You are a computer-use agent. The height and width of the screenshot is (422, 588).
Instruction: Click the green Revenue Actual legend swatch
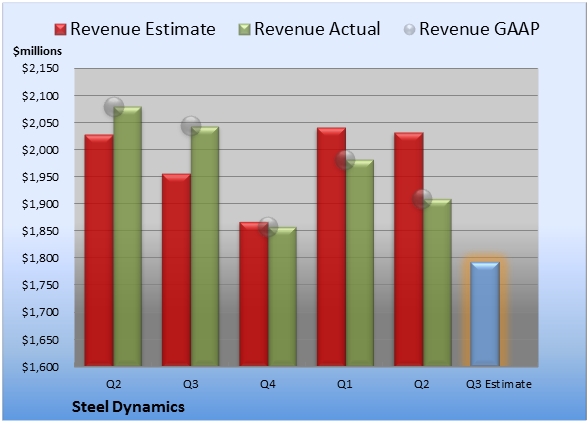(x=244, y=30)
